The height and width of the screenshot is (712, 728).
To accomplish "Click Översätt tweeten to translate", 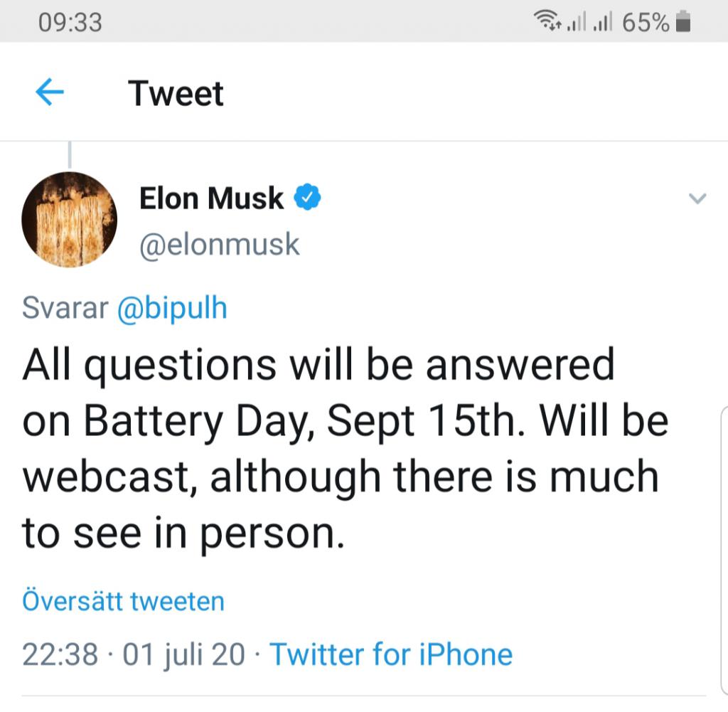I will click(124, 601).
